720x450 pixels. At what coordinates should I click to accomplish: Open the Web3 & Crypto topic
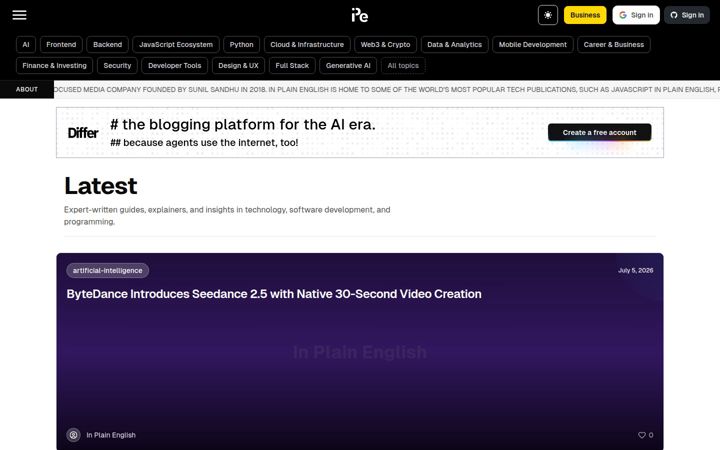[385, 45]
